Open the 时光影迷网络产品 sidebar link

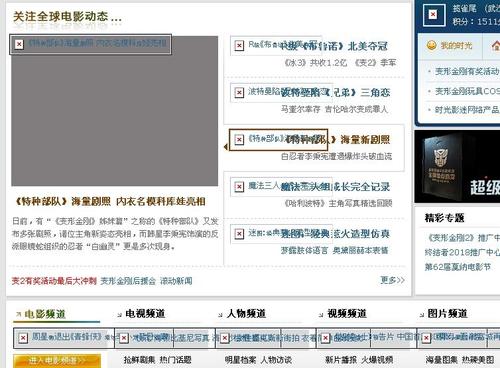[467, 110]
